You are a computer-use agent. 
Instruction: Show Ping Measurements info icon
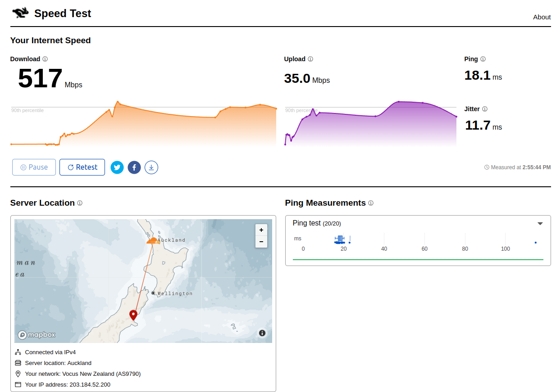(x=371, y=203)
